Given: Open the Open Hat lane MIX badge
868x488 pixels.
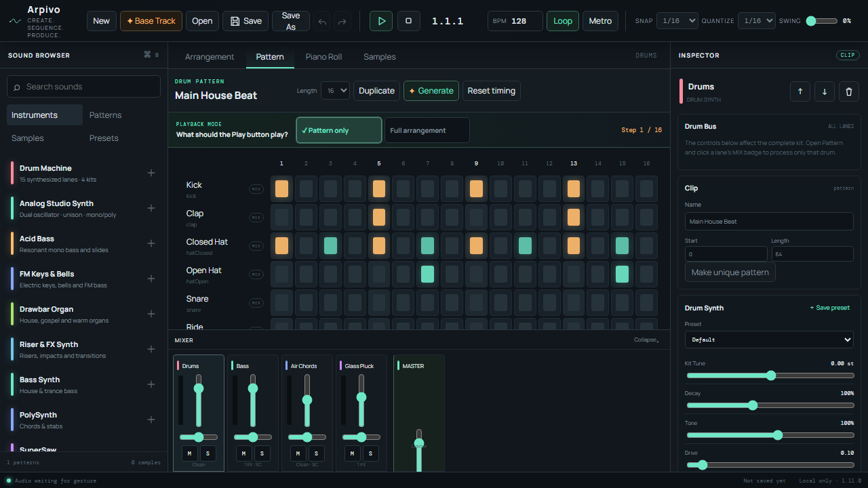Looking at the screenshot, I should (256, 274).
